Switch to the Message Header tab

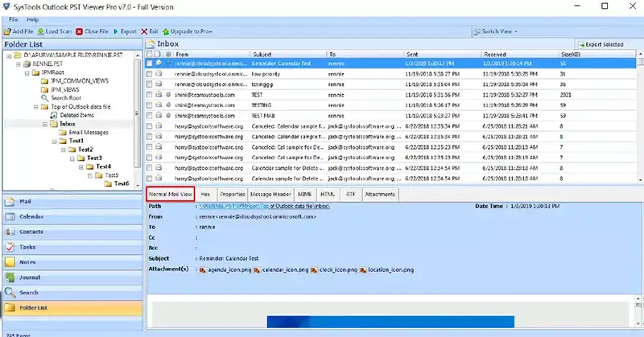(270, 194)
